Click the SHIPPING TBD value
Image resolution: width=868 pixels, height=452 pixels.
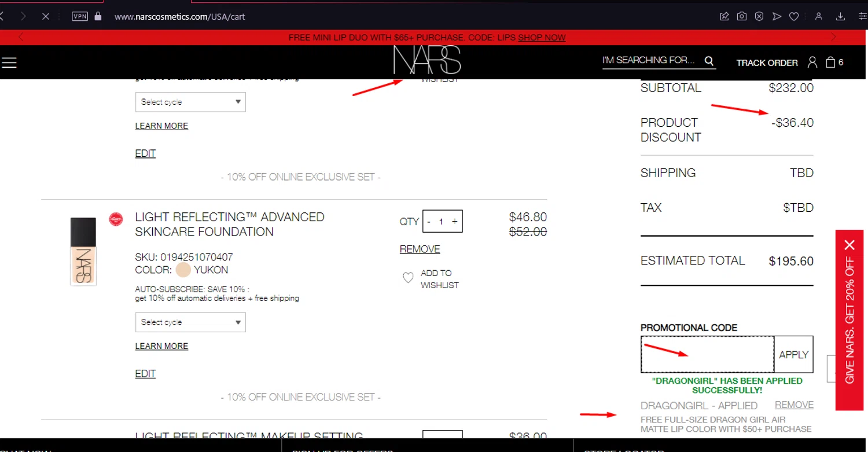coord(801,173)
